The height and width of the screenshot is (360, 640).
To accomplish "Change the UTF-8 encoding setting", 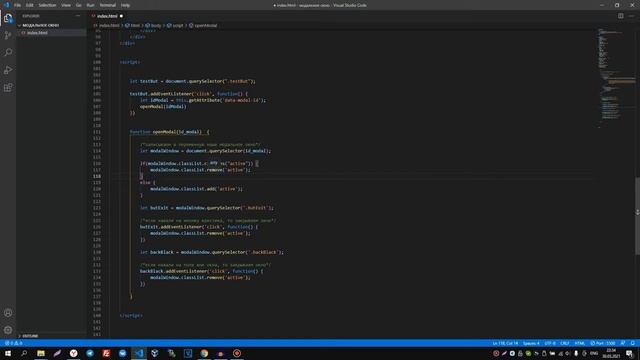I will [550, 343].
